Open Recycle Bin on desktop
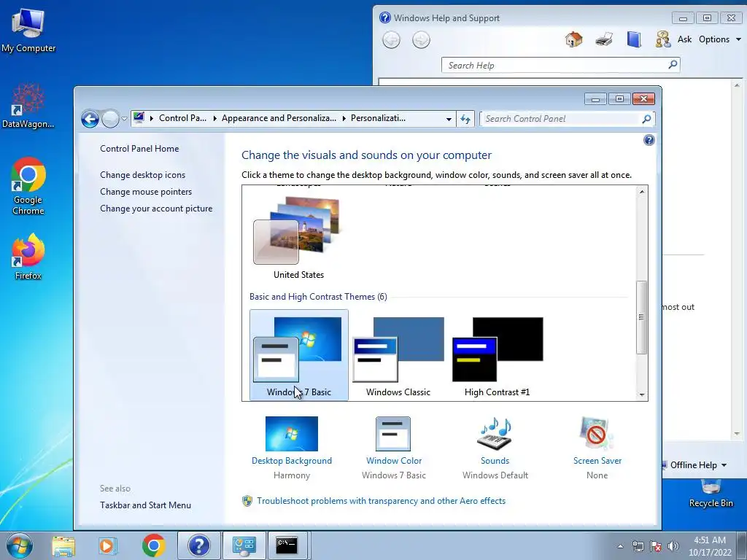Image resolution: width=747 pixels, height=560 pixels. [711, 494]
